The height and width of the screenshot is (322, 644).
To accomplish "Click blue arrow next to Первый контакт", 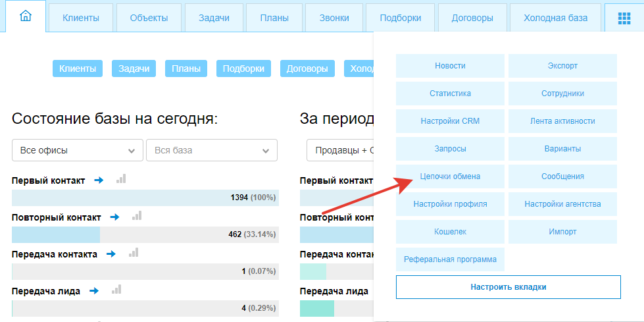I will [99, 180].
